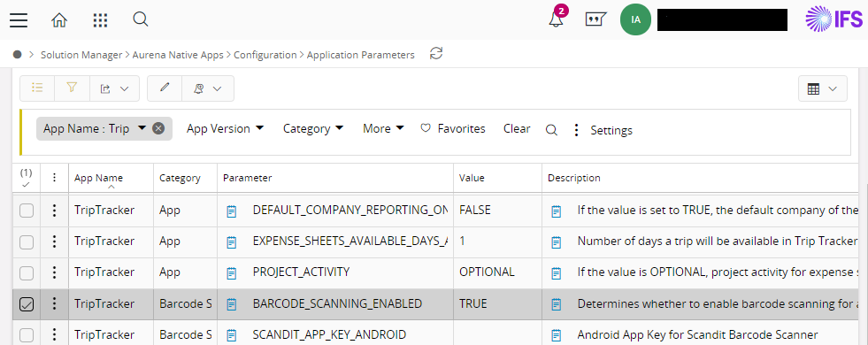The image size is (868, 345).
Task: Open Favorites saved searches
Action: [453, 128]
